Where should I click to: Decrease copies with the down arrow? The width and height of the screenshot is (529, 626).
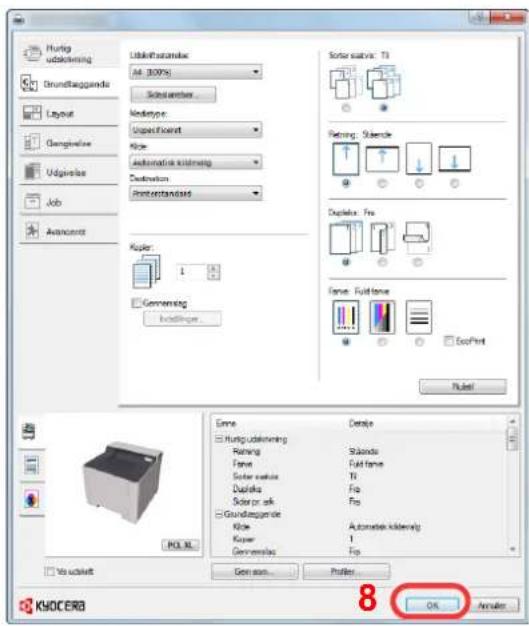click(214, 276)
